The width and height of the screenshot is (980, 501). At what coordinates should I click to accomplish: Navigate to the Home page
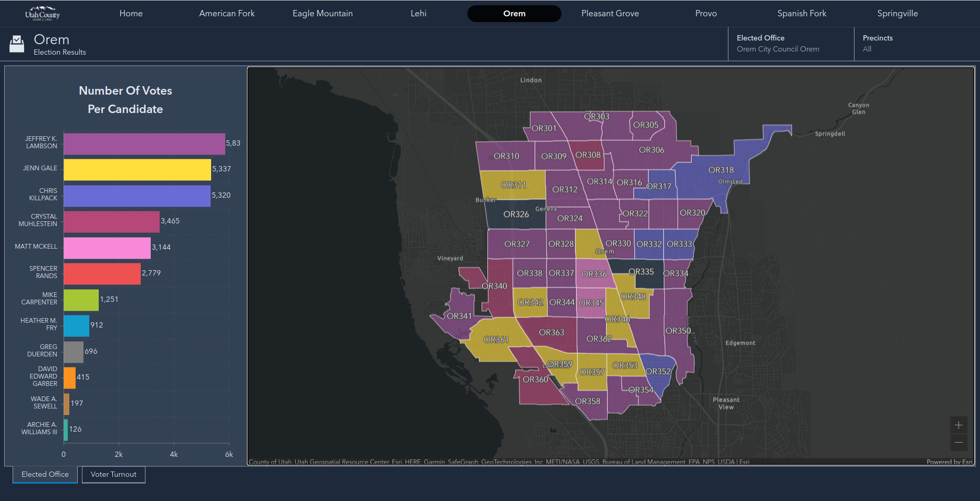(x=131, y=13)
